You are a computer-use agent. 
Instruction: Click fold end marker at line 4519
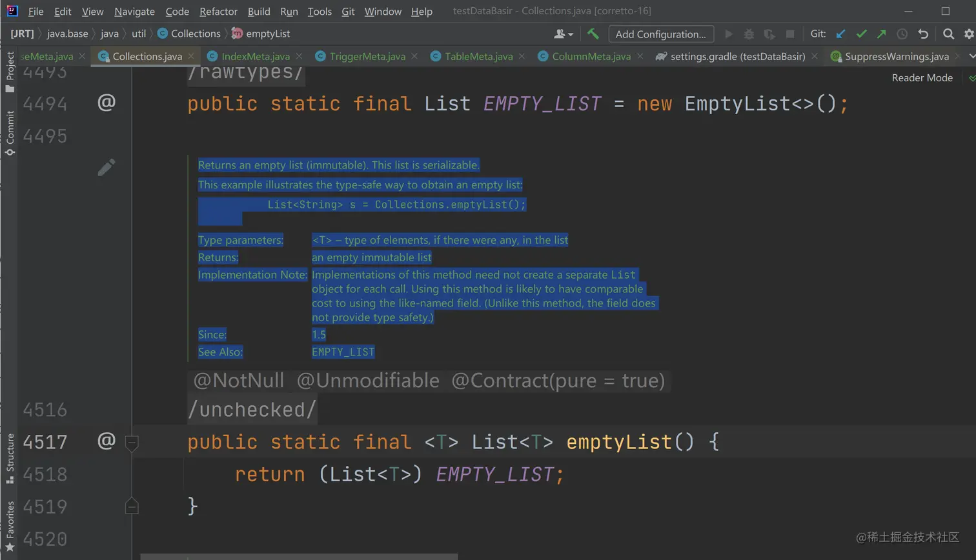click(132, 506)
